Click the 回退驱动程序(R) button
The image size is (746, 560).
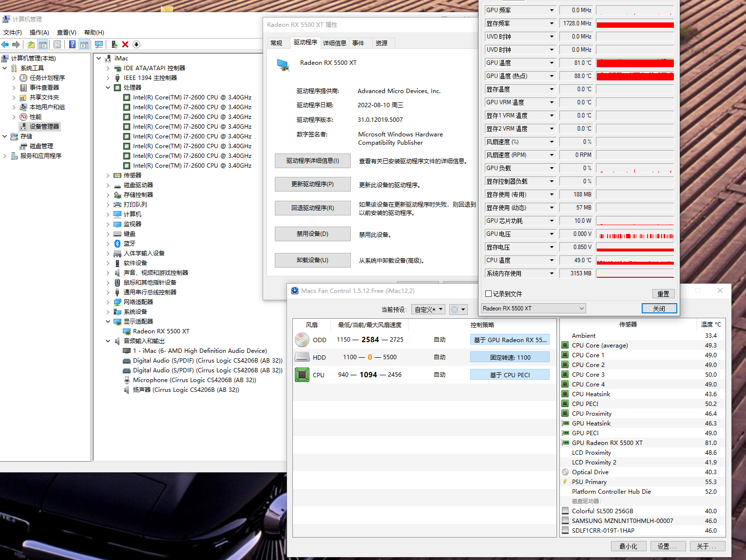click(x=313, y=208)
